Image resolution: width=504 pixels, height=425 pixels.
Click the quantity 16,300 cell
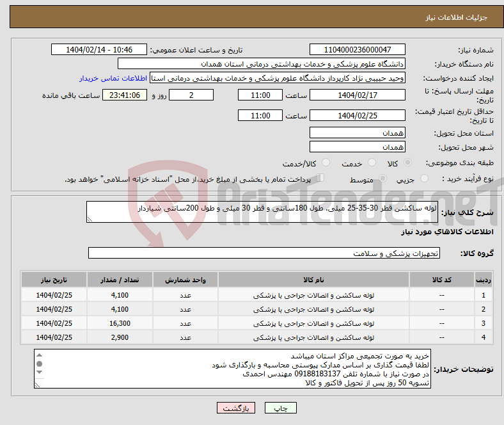[120, 323]
